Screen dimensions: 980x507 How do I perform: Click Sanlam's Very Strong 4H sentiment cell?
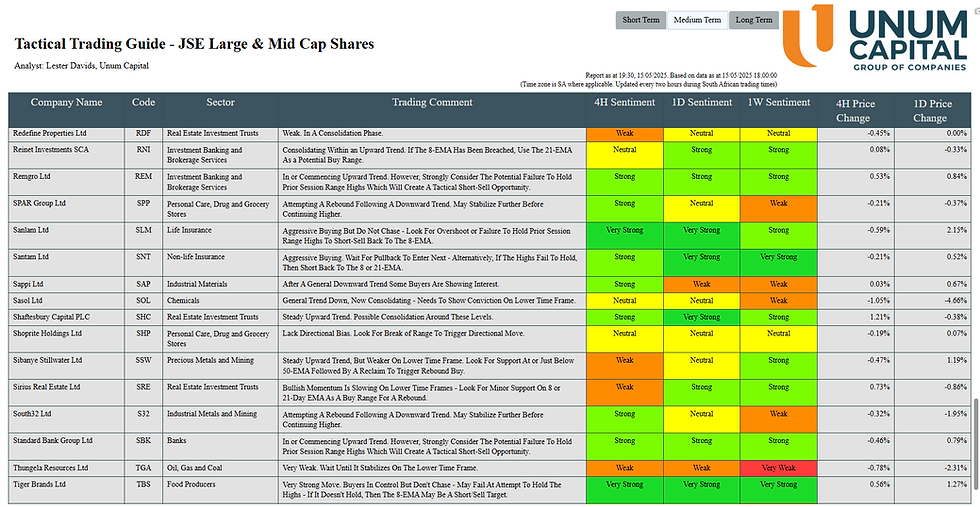[624, 236]
